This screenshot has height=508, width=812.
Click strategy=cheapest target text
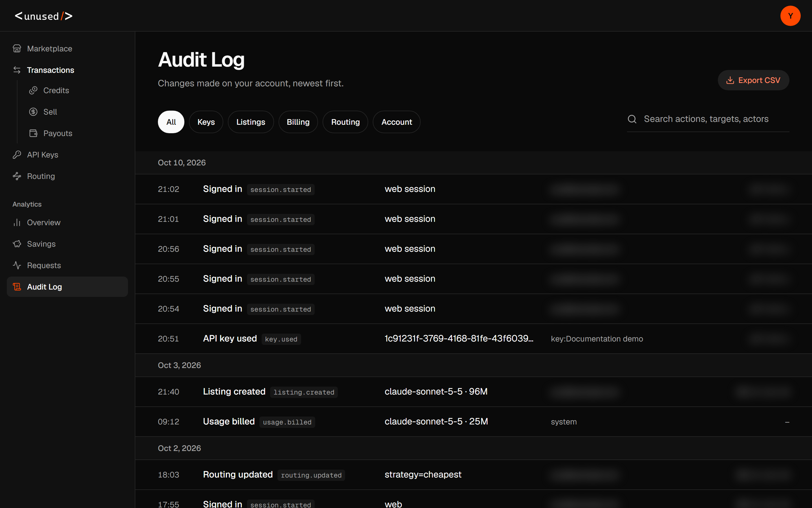(x=423, y=475)
